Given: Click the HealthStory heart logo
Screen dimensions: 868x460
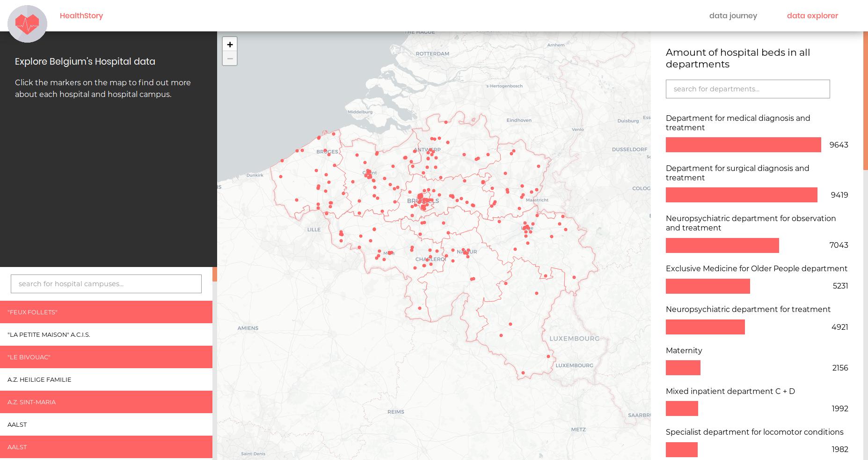Looking at the screenshot, I should pos(27,23).
